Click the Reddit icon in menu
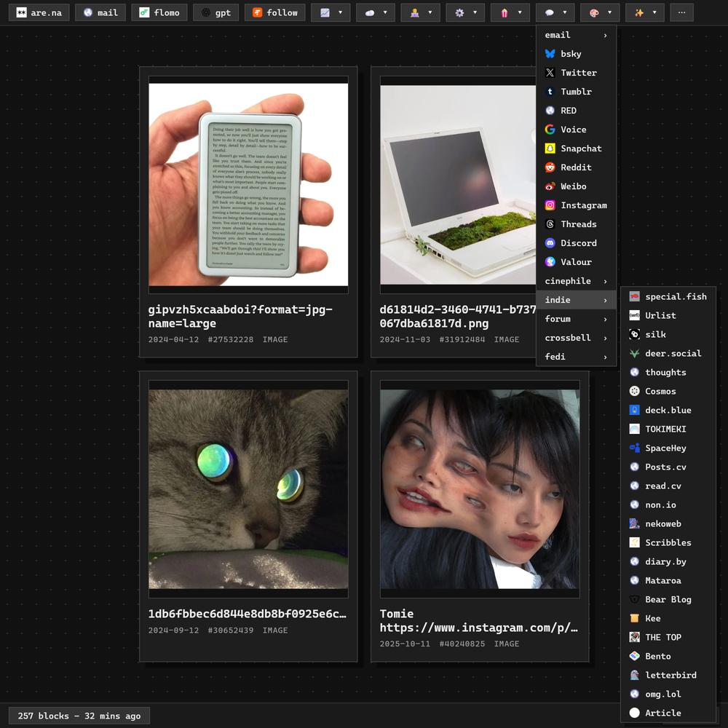This screenshot has height=728, width=728. (x=550, y=167)
